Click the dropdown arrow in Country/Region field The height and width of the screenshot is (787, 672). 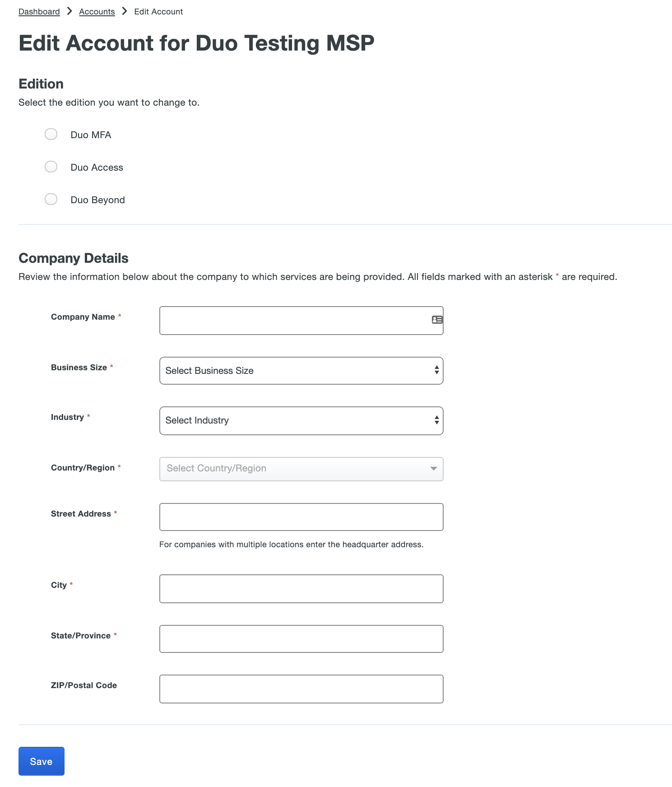tap(433, 469)
